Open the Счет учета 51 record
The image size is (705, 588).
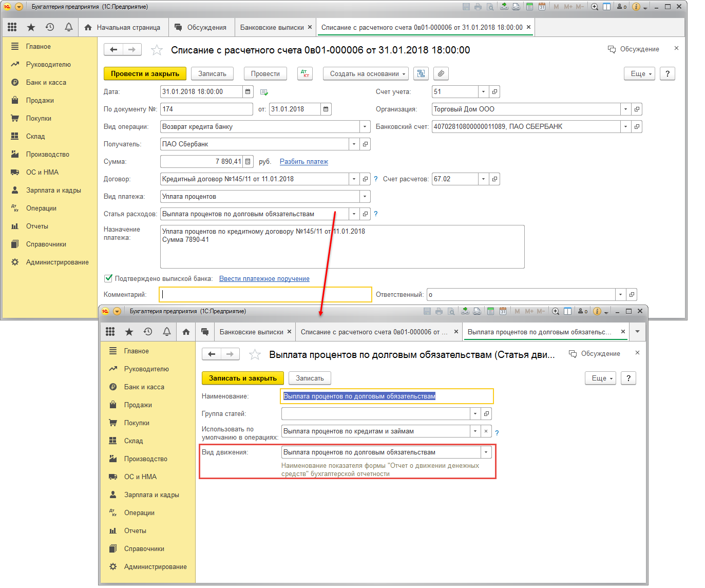click(494, 91)
